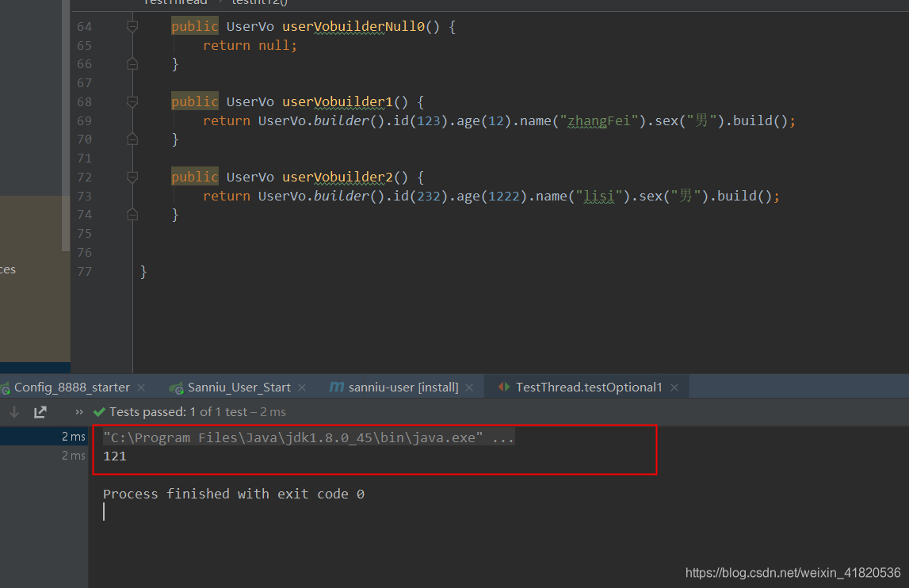Select the TestThread.testOptional1 tab
Viewport: 909px width, 588px height.
[589, 388]
